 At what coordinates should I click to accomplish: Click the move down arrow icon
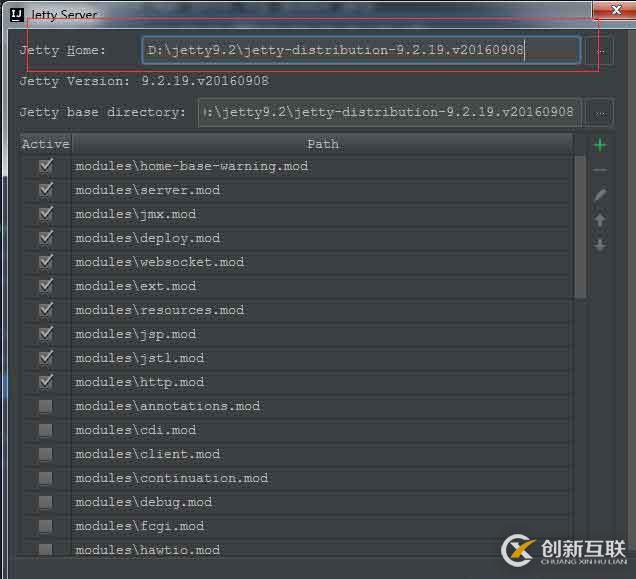(600, 245)
